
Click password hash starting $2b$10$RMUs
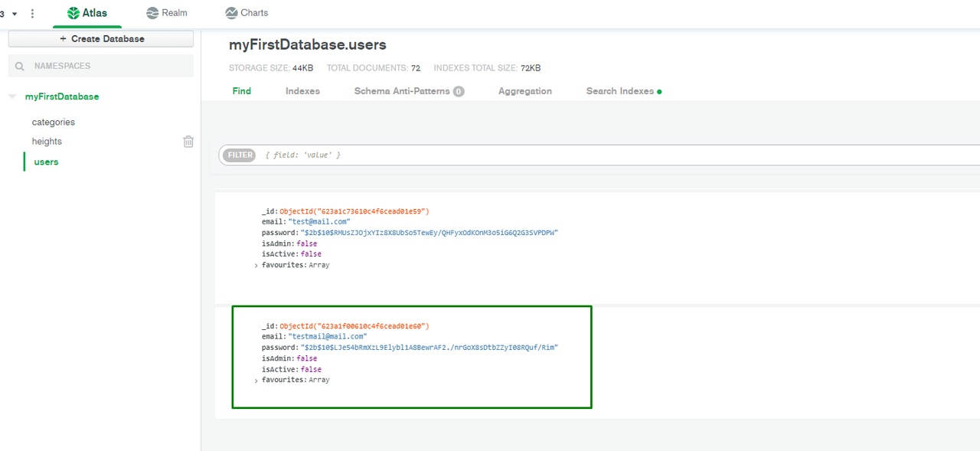[429, 233]
